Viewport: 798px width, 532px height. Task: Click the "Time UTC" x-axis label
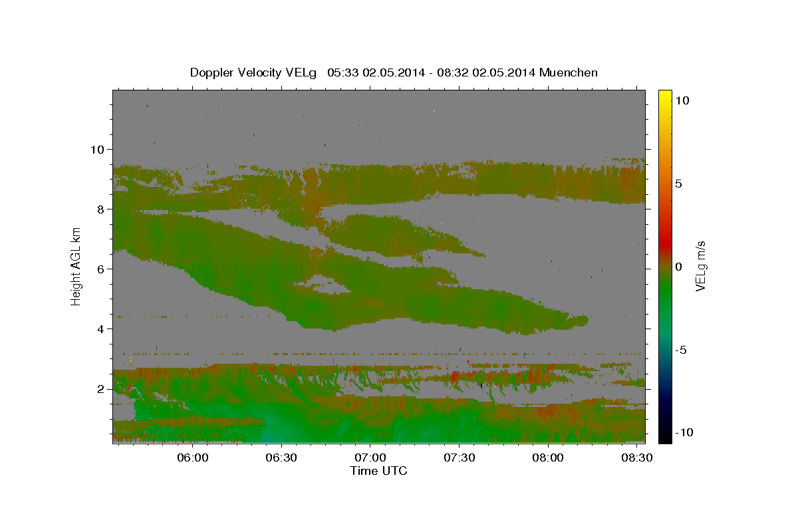(x=378, y=471)
